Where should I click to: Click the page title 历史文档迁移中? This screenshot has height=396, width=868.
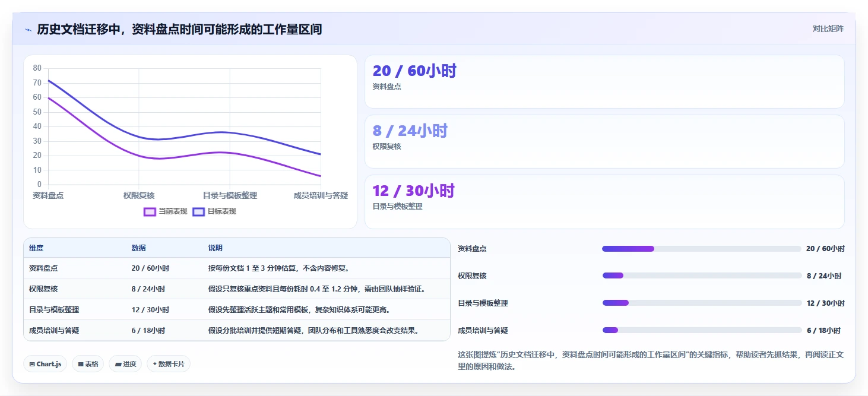point(179,29)
